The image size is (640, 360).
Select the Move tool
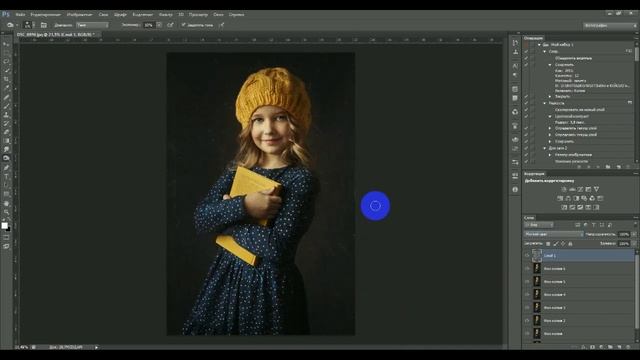coord(6,44)
